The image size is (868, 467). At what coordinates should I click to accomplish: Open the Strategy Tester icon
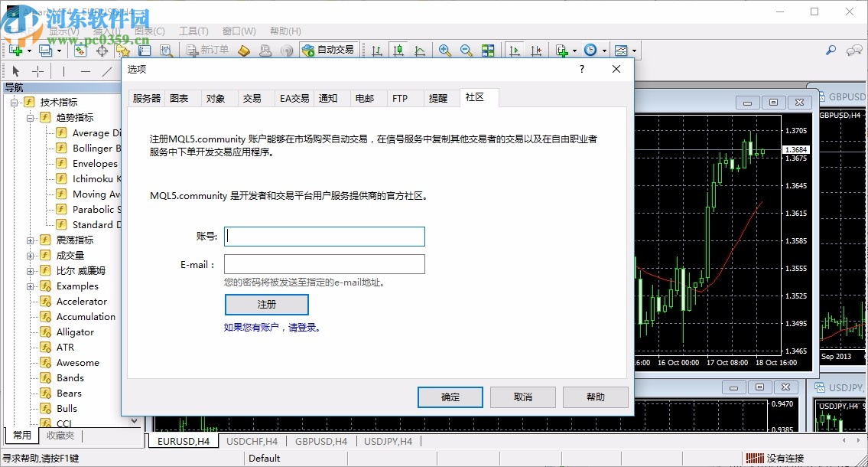point(165,51)
